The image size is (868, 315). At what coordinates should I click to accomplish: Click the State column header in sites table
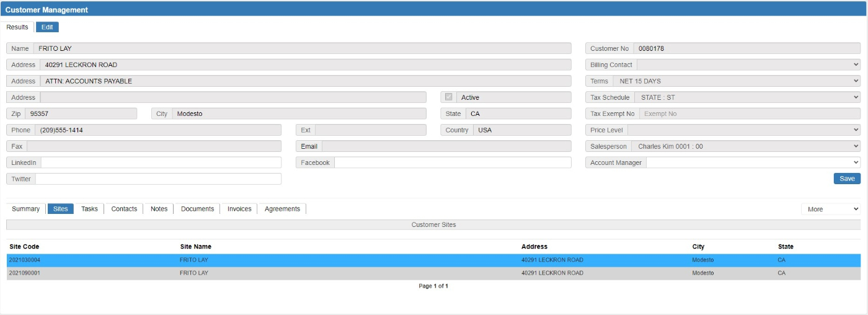pos(786,247)
